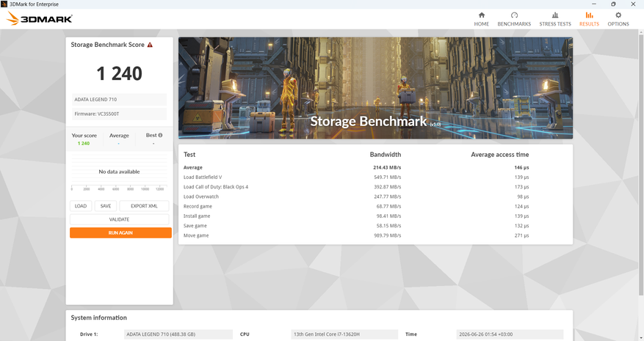Click the System information heading
The width and height of the screenshot is (644, 341).
pyautogui.click(x=98, y=318)
